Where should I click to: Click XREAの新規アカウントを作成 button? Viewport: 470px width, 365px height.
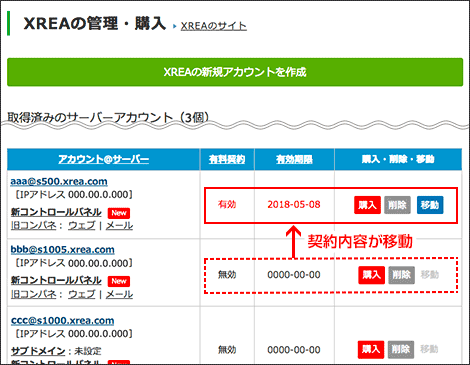235,72
